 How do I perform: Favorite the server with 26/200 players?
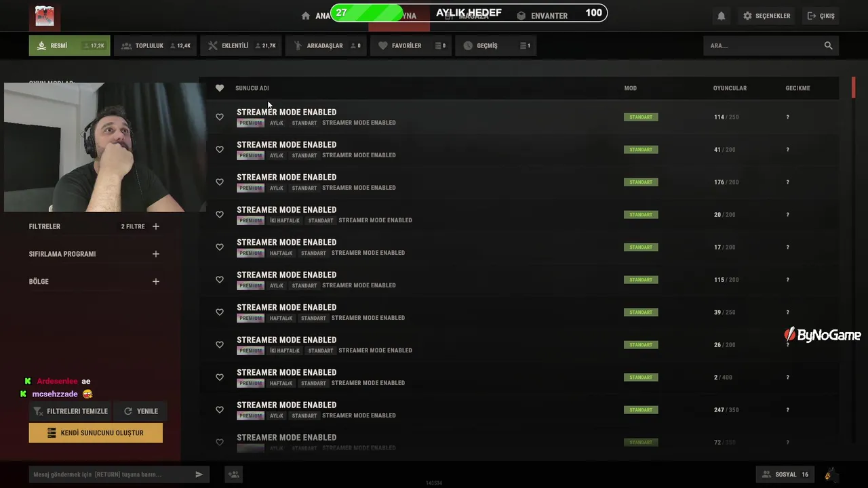[220, 345]
